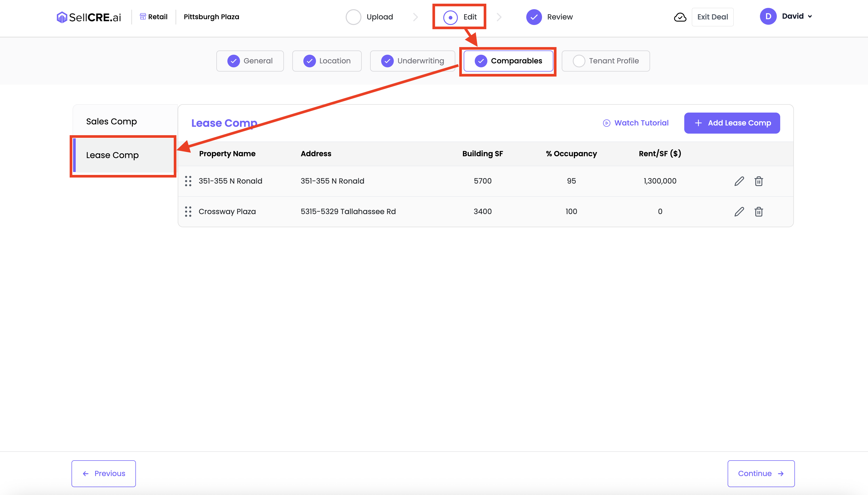Click the chevron after the Upload step
868x495 pixels.
coord(415,17)
